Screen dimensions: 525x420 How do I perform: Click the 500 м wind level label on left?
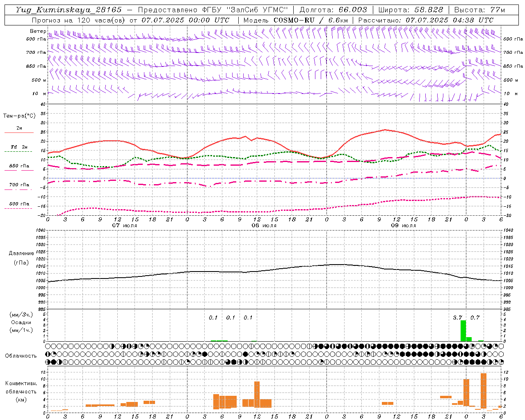tap(39, 80)
